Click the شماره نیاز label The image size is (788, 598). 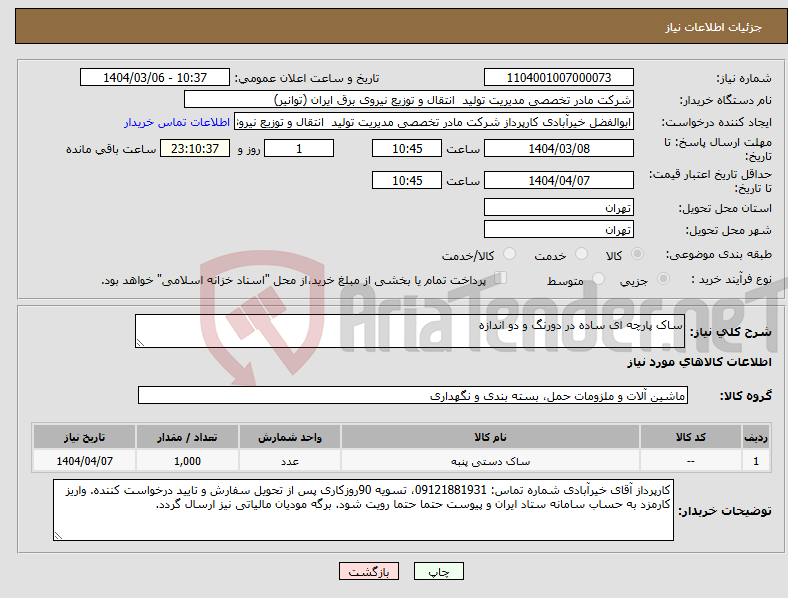click(743, 78)
